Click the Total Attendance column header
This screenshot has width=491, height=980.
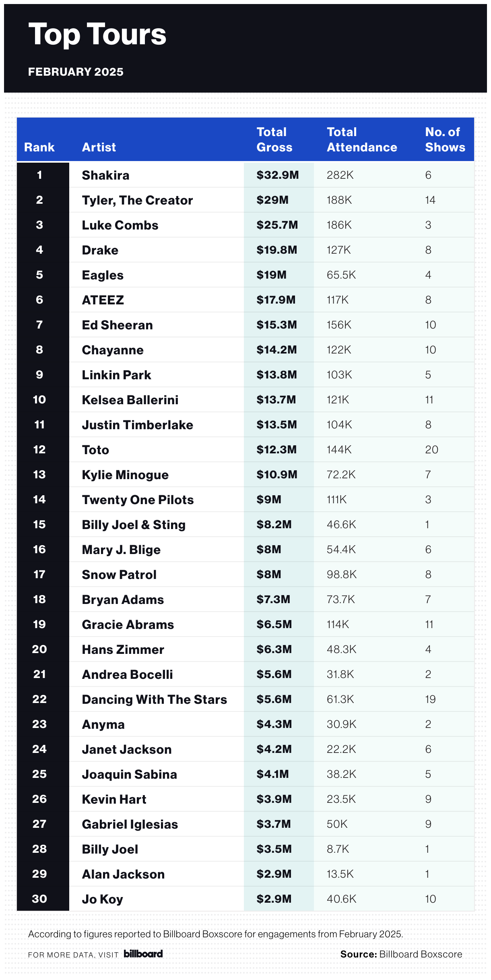pos(362,140)
